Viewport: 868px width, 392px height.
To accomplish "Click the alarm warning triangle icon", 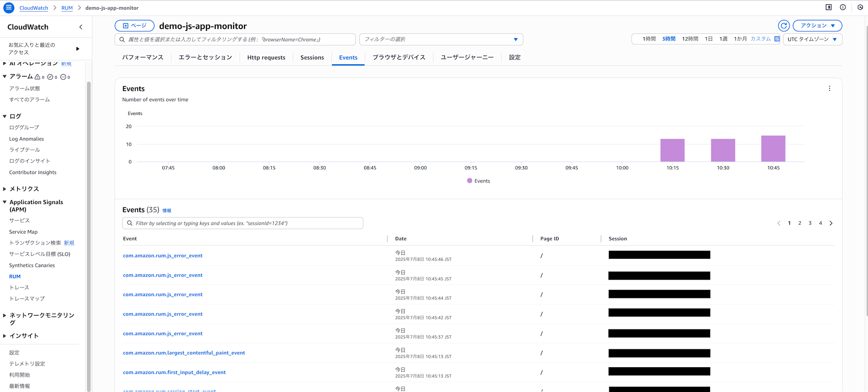I will point(37,77).
